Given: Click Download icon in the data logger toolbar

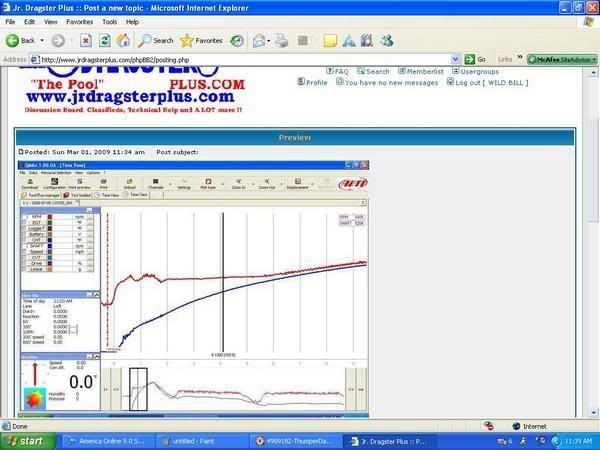Looking at the screenshot, I should (30, 184).
